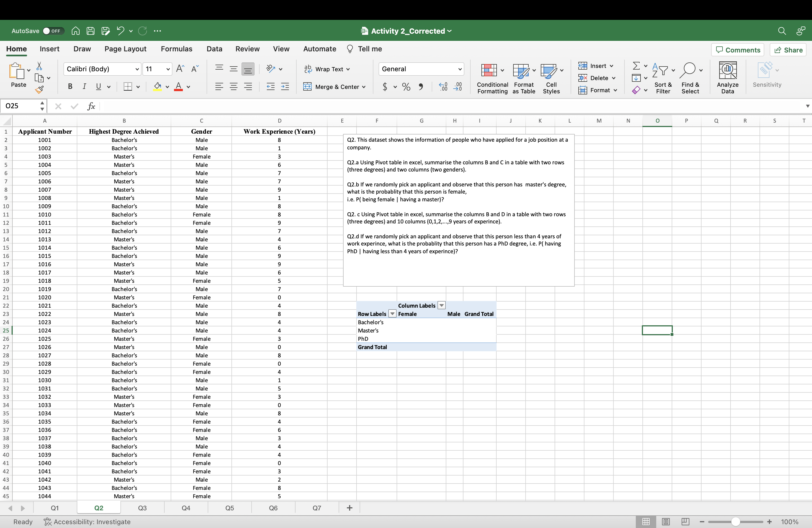Open the font name Calibri dropdown
Screen dimensions: 812x528
[x=137, y=69]
